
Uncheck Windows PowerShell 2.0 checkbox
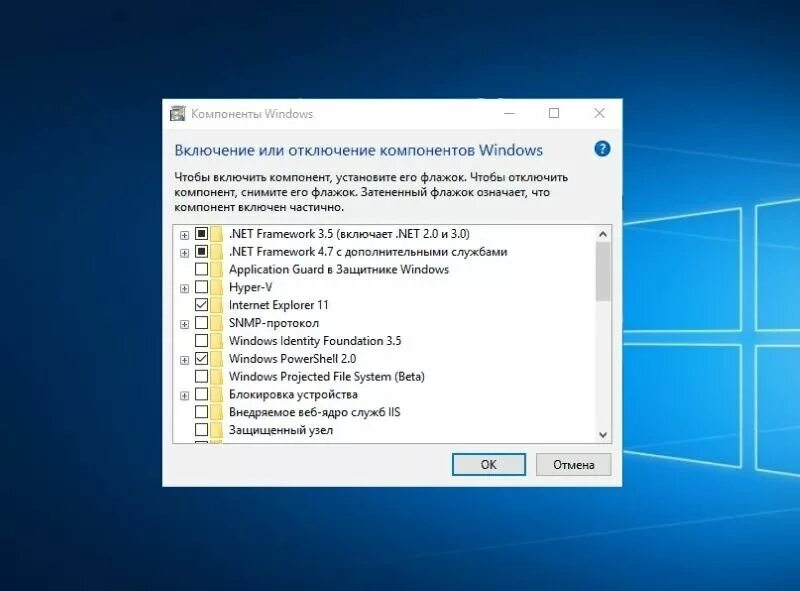pos(202,358)
